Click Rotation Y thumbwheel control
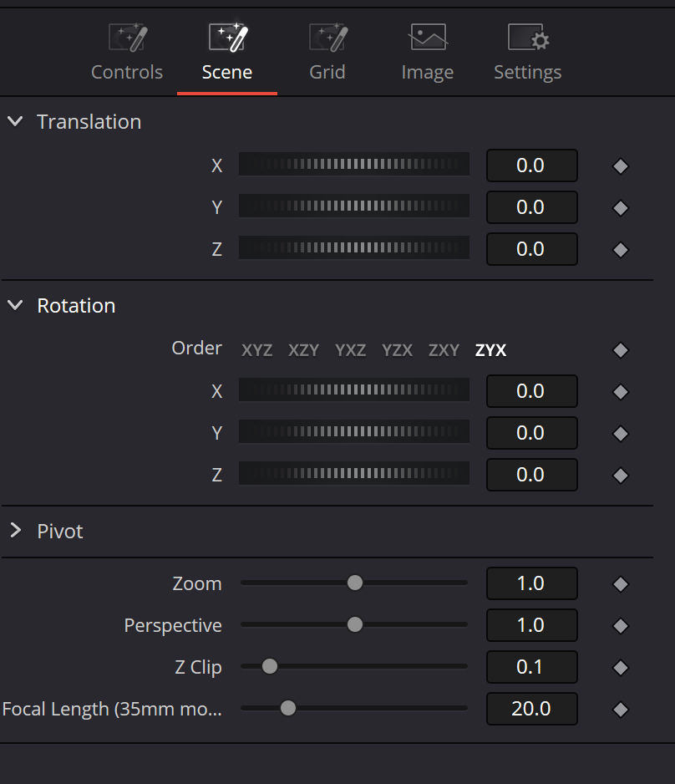Image resolution: width=675 pixels, height=784 pixels. (x=353, y=432)
